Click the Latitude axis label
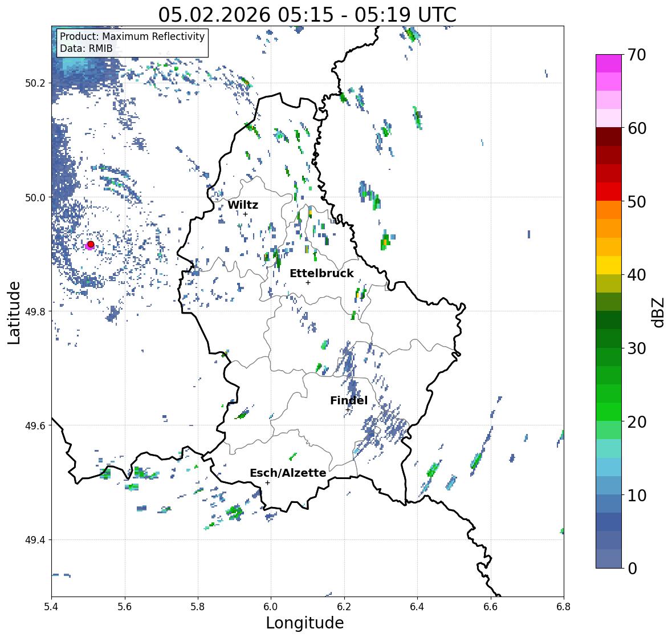 (x=14, y=313)
